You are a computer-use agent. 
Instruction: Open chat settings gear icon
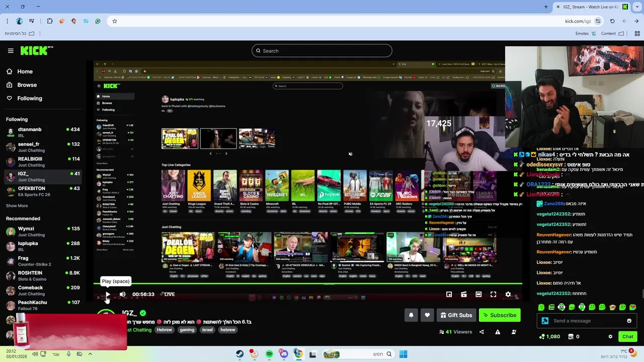pos(610,336)
